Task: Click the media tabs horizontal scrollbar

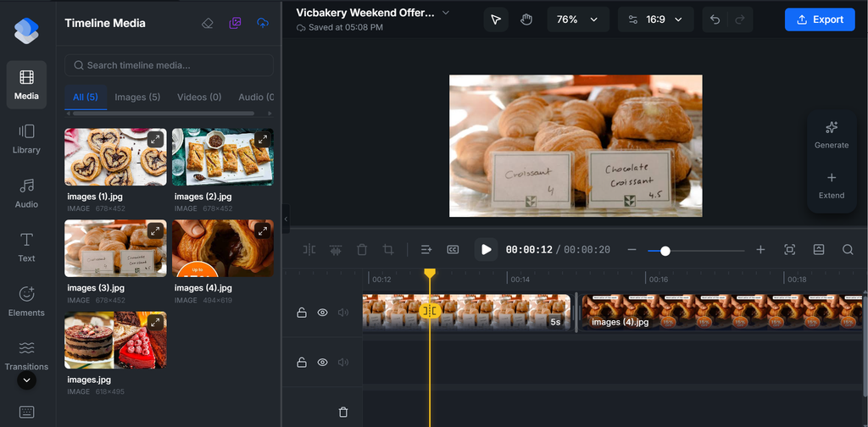Action: click(164, 114)
